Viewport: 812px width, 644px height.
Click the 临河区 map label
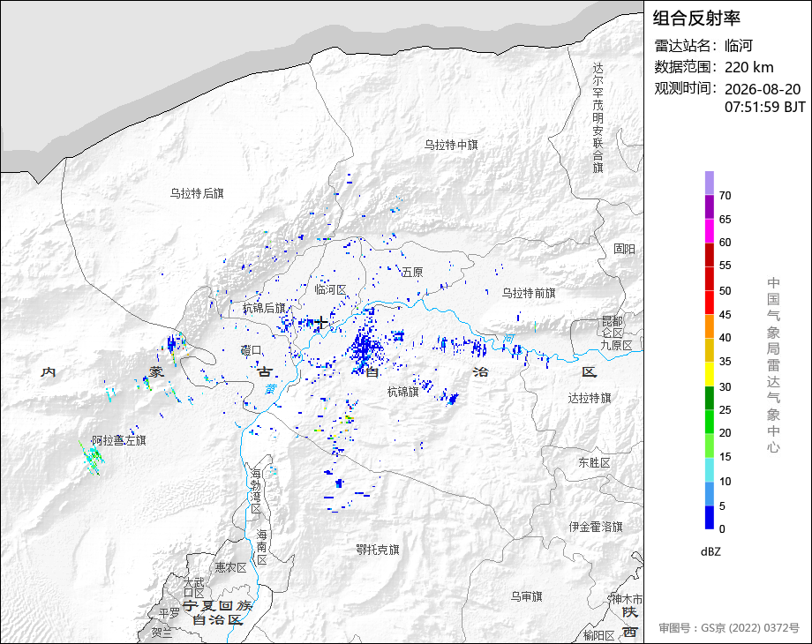(330, 290)
